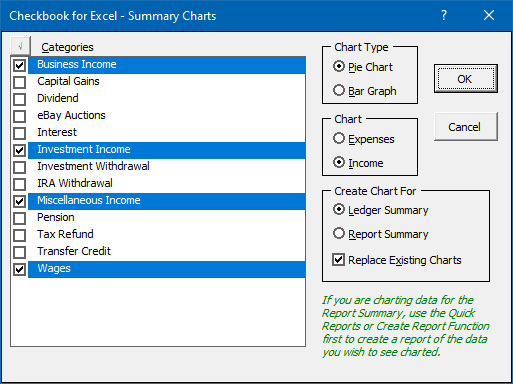This screenshot has width=513, height=384.
Task: Select the Bar Graph radio button
Action: (339, 90)
